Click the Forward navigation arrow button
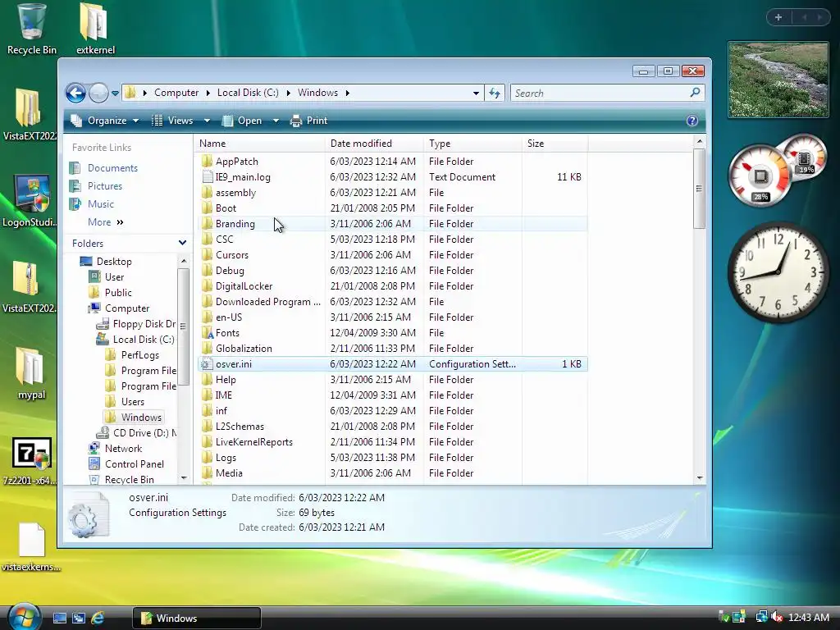840x630 pixels. 98,94
